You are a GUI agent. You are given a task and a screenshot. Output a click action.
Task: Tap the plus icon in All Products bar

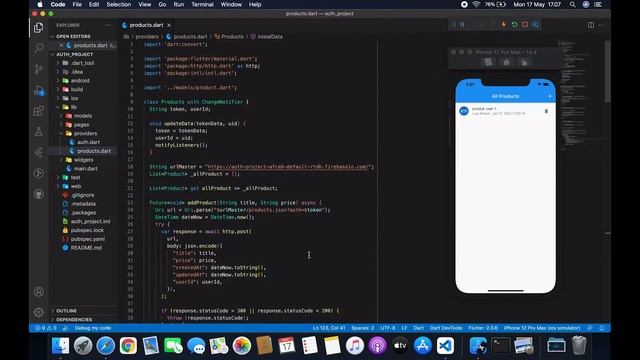[550, 96]
